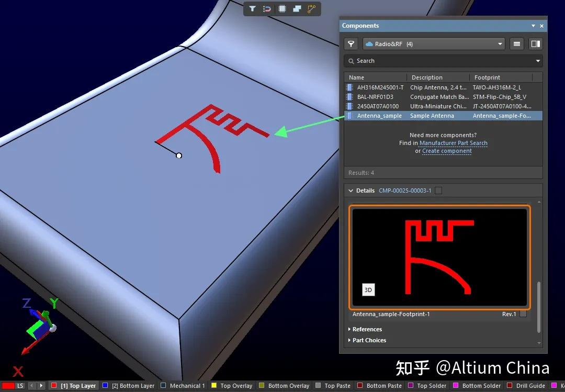Sort by the Description column header
565x392 pixels.
[438, 77]
